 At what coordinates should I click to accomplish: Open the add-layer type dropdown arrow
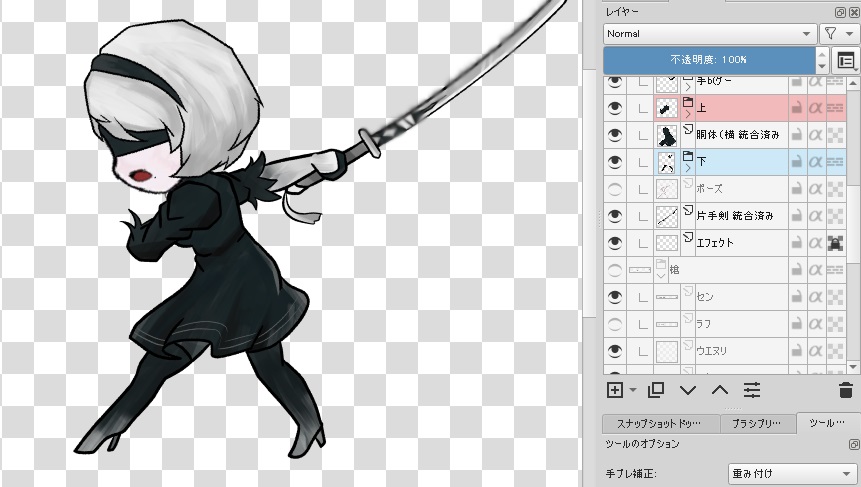click(633, 390)
